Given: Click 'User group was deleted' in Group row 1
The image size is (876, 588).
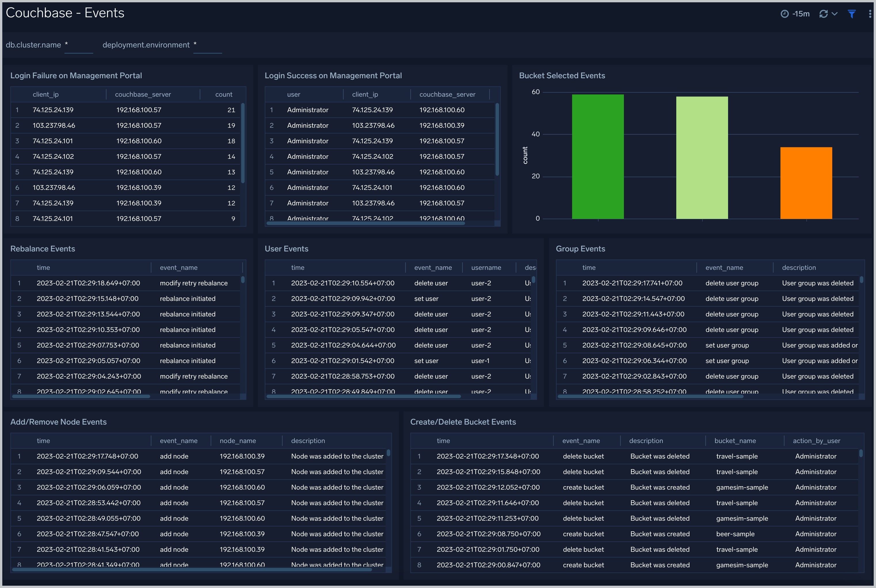Looking at the screenshot, I should pos(818,284).
